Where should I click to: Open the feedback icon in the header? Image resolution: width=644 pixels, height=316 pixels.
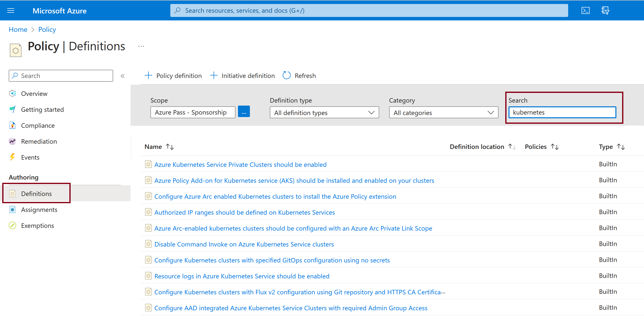click(x=606, y=10)
